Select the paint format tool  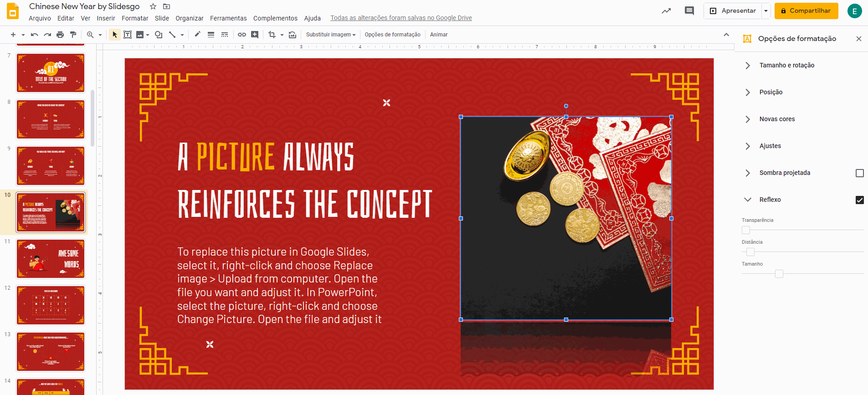[x=73, y=35]
